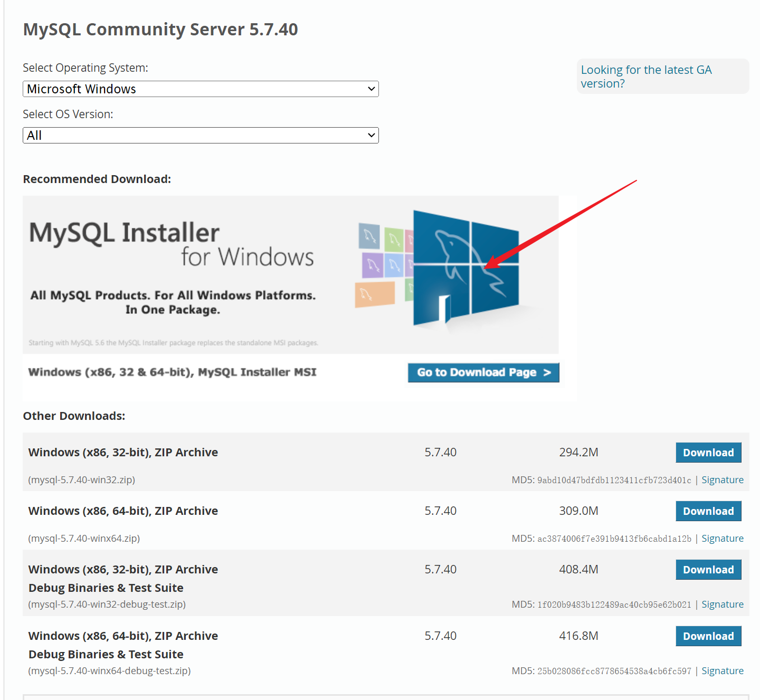Click the 294.2M file size value
This screenshot has height=700, width=760.
(579, 453)
